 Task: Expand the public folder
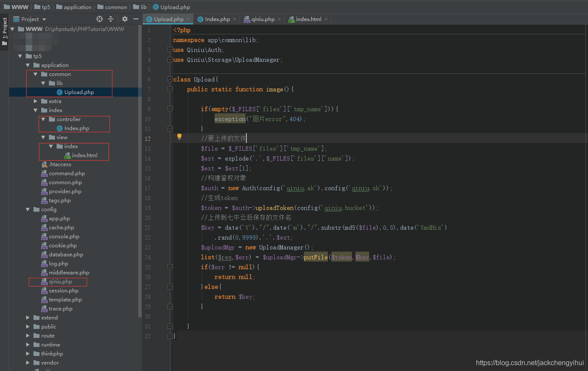pos(28,327)
